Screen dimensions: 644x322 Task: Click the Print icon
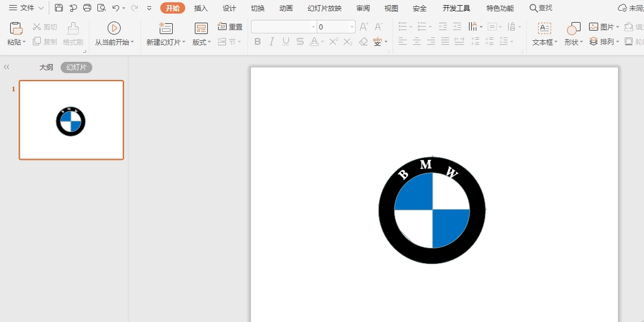pos(87,8)
